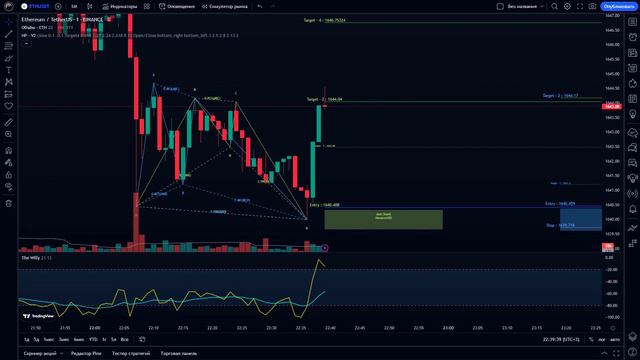Open the go-to-date calendar icon
The image size is (640, 360).
point(142,340)
